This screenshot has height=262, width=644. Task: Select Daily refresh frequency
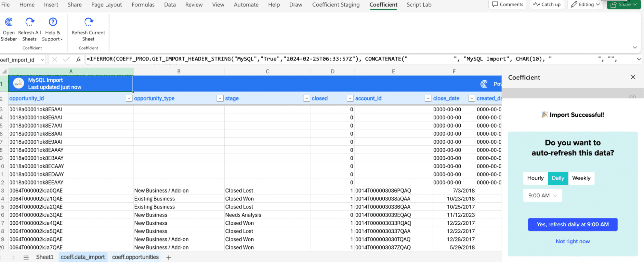tap(558, 178)
